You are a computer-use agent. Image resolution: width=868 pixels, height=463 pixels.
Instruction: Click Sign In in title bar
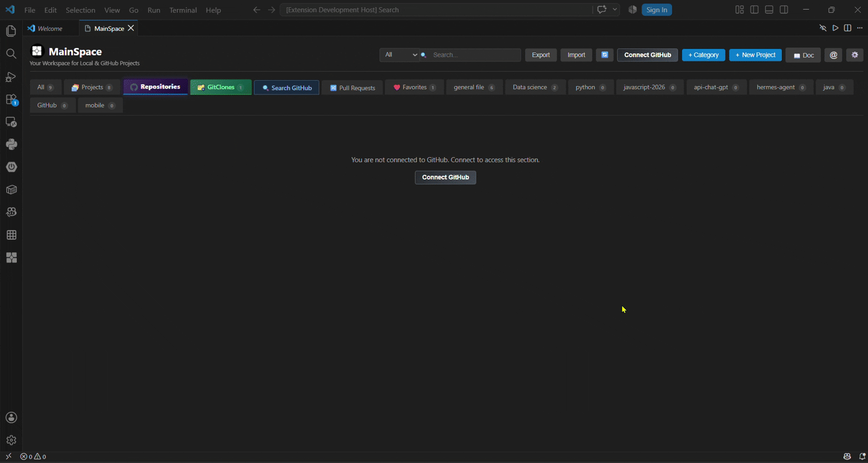click(657, 10)
